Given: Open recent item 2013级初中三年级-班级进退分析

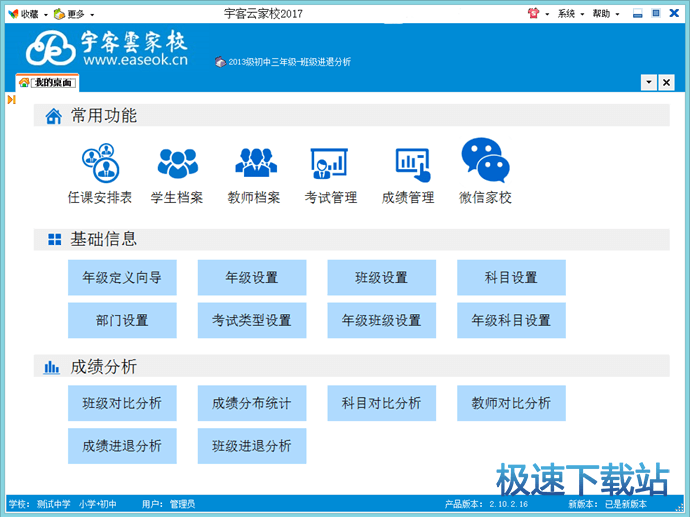Looking at the screenshot, I should (x=283, y=62).
